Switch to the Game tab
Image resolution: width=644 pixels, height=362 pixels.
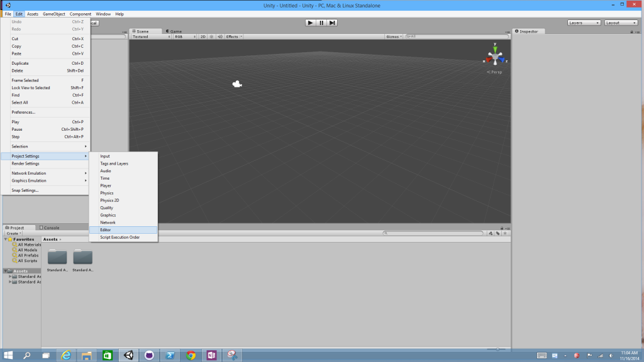pyautogui.click(x=174, y=31)
